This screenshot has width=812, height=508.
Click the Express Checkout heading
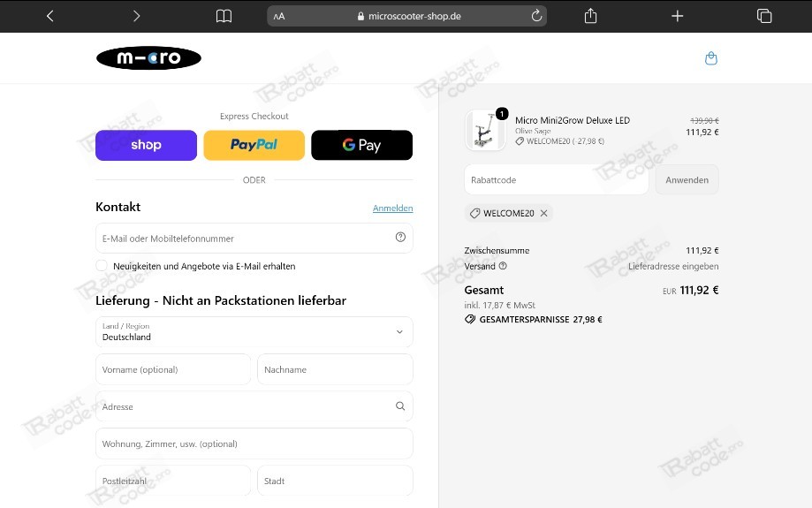[x=254, y=116]
